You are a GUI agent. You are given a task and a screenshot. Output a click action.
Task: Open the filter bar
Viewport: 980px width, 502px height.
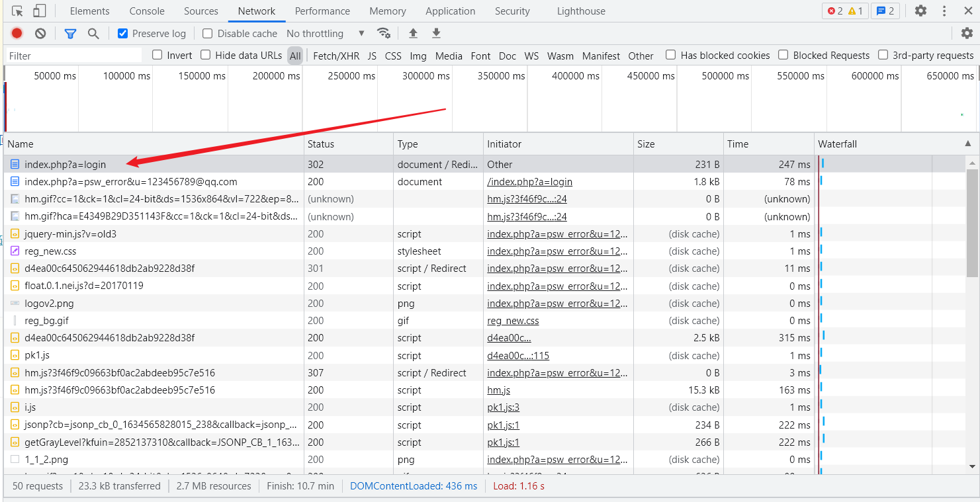click(x=70, y=33)
